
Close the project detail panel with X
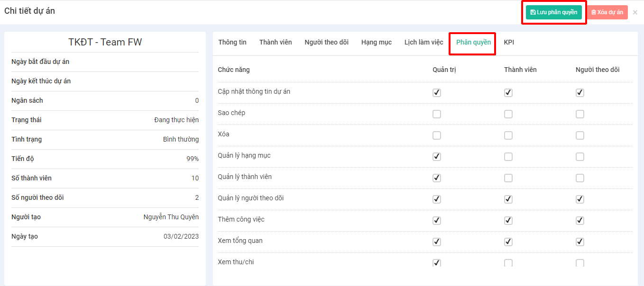635,12
